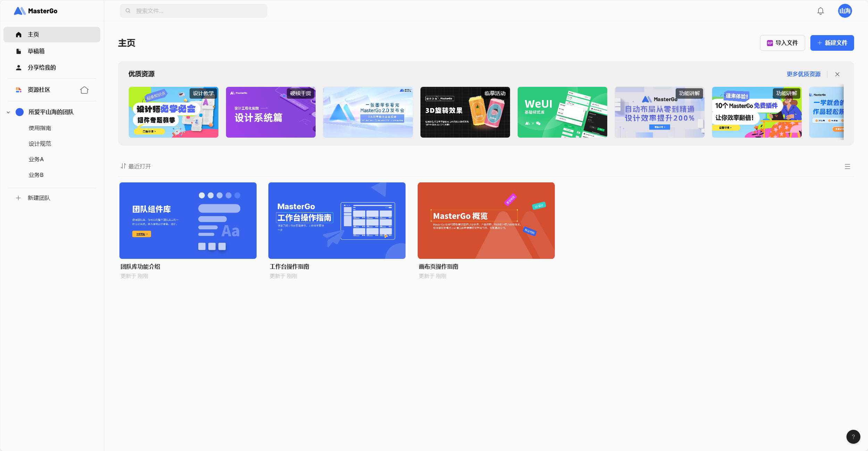
Task: Open the help question mark button
Action: (853, 437)
